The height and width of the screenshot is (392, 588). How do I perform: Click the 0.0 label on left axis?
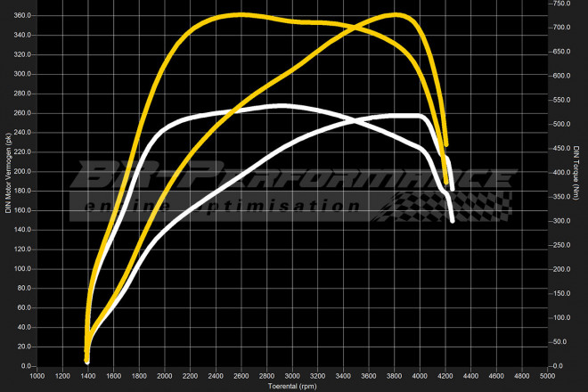[x=25, y=366]
